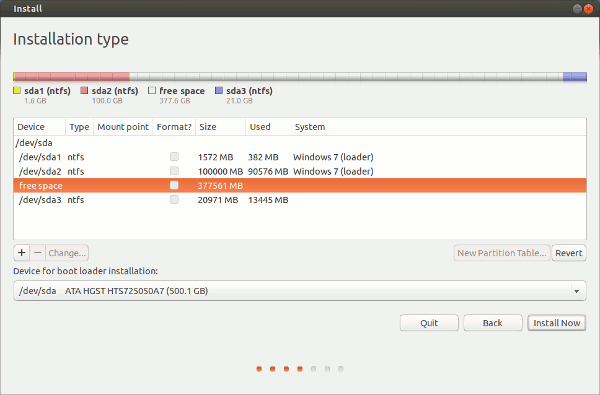Select the /dev/sda2 partition row
The image size is (600, 395).
tap(300, 171)
